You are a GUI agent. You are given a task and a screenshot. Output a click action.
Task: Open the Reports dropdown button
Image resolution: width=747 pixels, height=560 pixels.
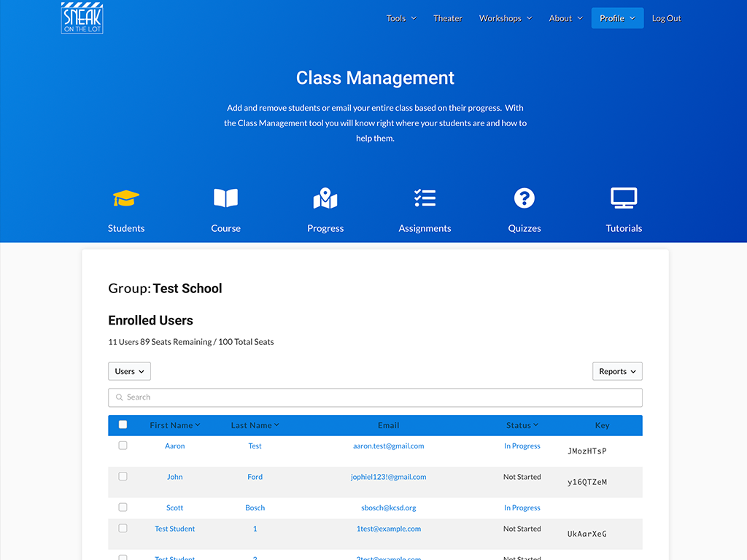pyautogui.click(x=617, y=371)
